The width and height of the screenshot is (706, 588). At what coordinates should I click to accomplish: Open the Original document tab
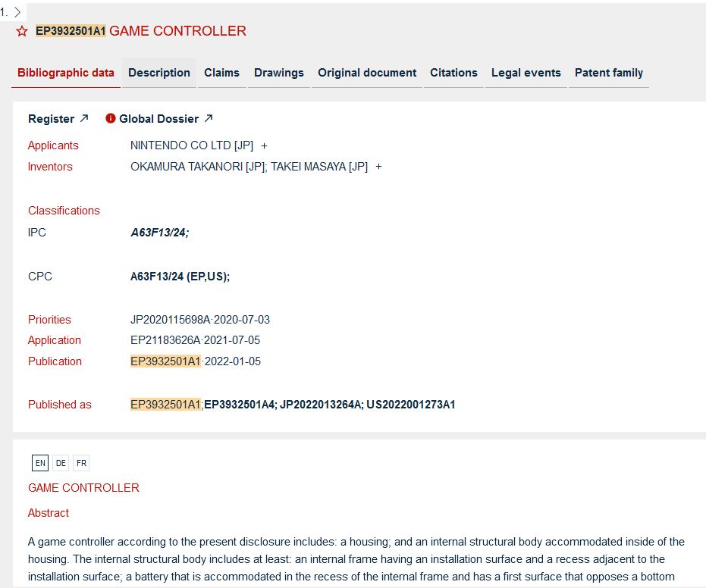(367, 73)
